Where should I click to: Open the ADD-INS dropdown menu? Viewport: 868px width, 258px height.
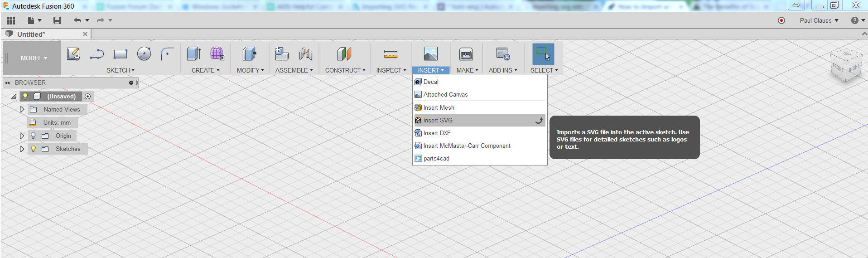(x=503, y=70)
